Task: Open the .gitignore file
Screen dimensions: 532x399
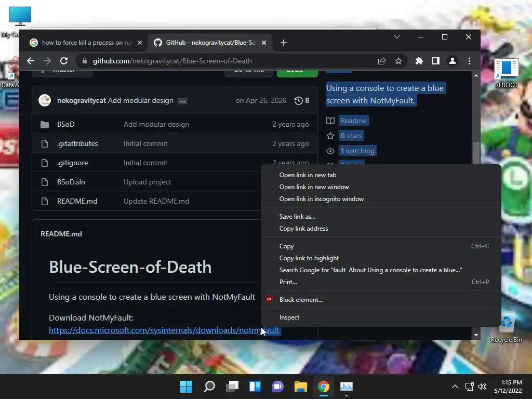Action: [x=72, y=163]
